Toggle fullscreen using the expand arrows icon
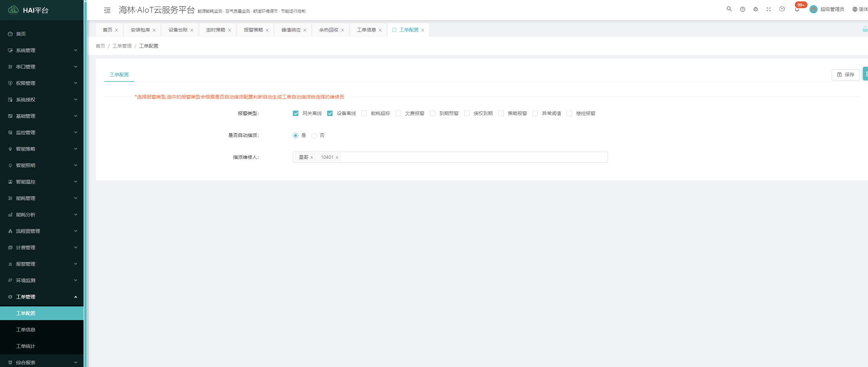This screenshot has height=367, width=868. (769, 9)
